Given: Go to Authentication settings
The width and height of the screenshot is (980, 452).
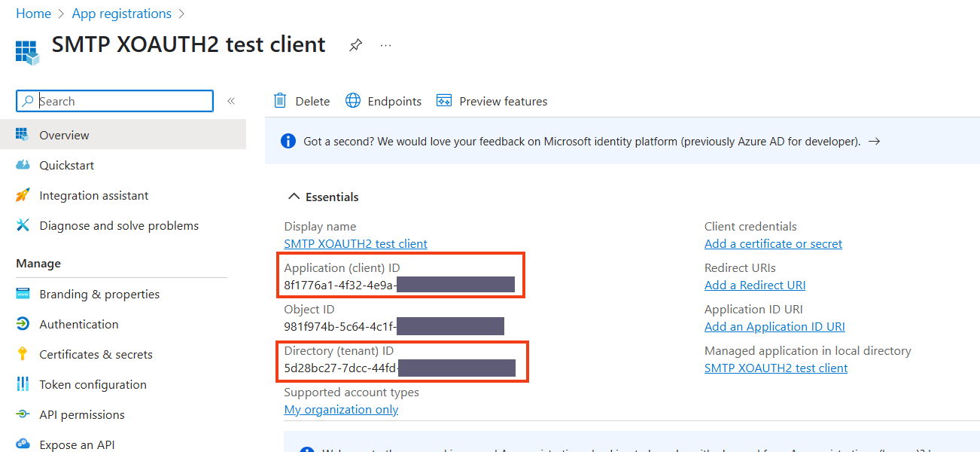Looking at the screenshot, I should click(123, 324).
